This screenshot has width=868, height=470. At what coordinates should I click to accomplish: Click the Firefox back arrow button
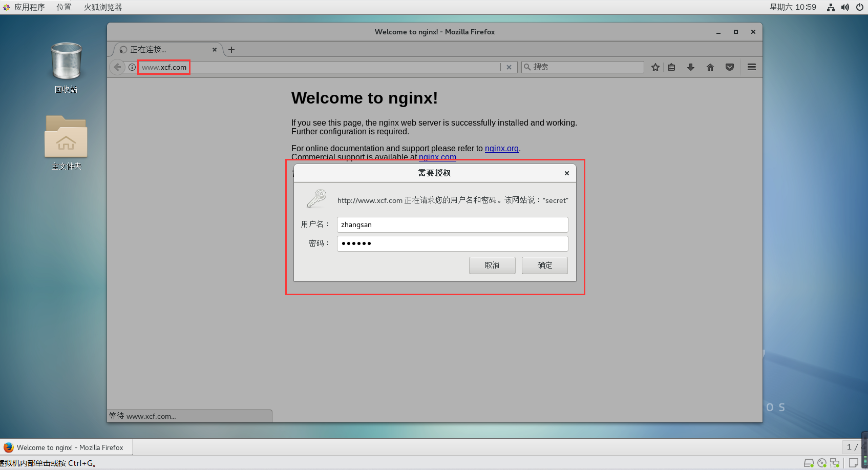click(x=117, y=67)
